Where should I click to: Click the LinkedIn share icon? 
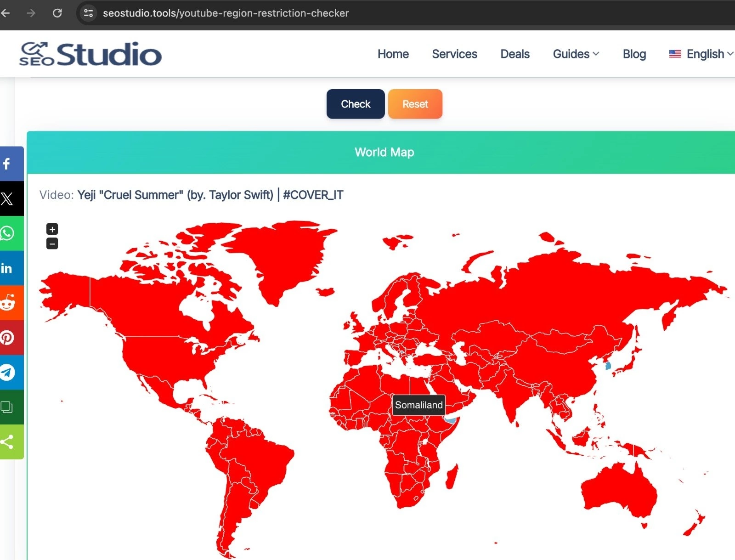[7, 268]
